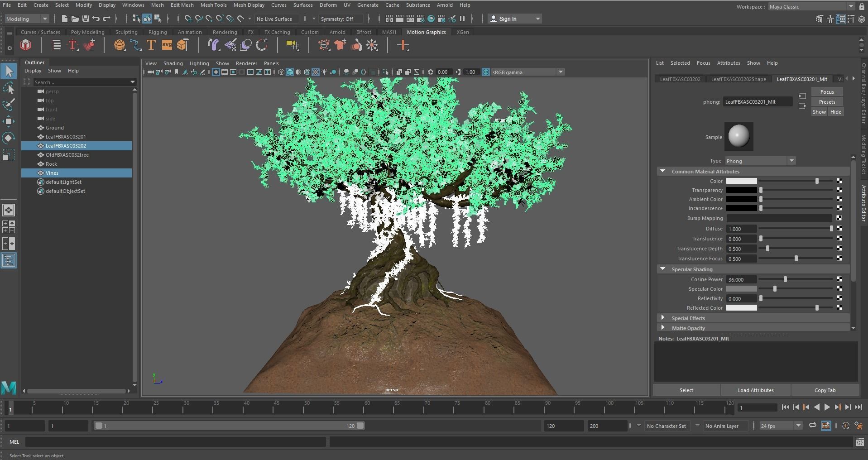
Task: Open the Workspace Maya Classic dropdown
Action: tap(811, 7)
